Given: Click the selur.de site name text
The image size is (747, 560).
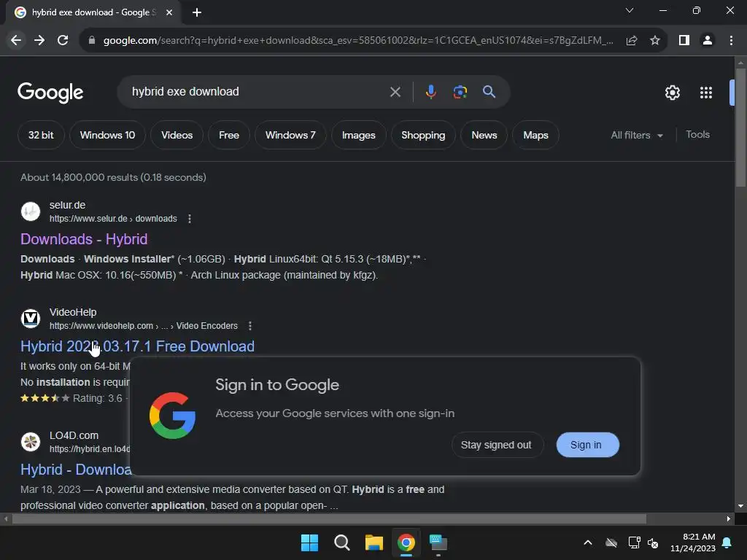Looking at the screenshot, I should point(67,205).
